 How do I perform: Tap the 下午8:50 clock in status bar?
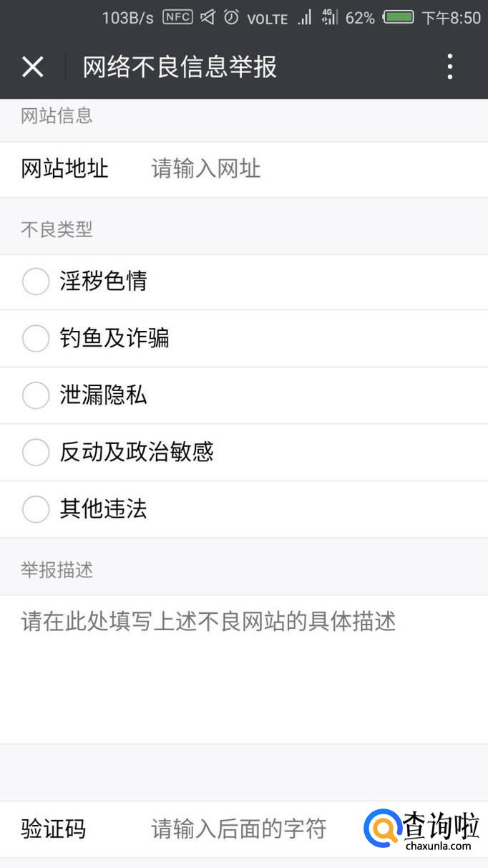pos(451,18)
